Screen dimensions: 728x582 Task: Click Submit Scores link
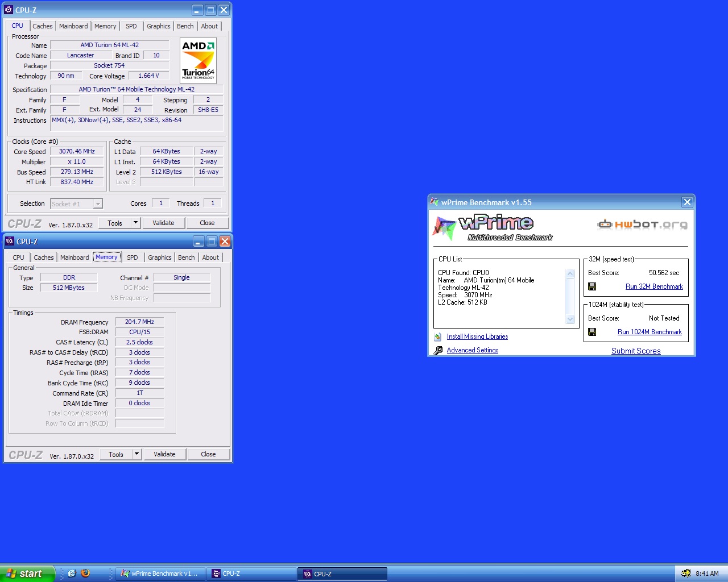pos(636,351)
